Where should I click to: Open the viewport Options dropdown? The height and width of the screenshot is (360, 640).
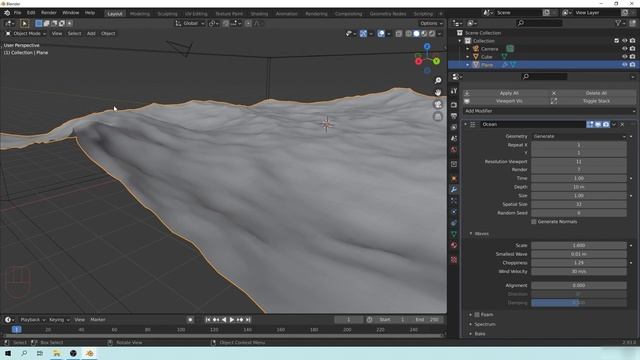431,23
